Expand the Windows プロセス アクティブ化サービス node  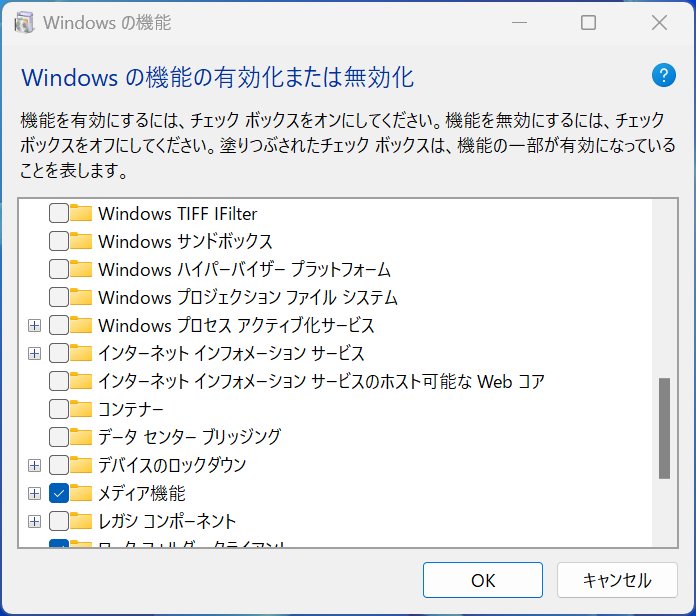pyautogui.click(x=35, y=325)
